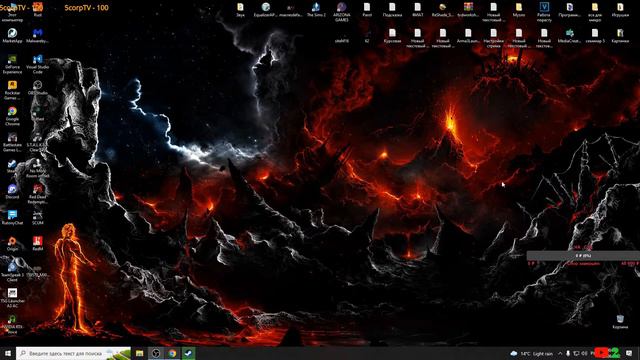Screen dimensions: 640x360
Task: Open the Windows Start menu
Action: 8,353
